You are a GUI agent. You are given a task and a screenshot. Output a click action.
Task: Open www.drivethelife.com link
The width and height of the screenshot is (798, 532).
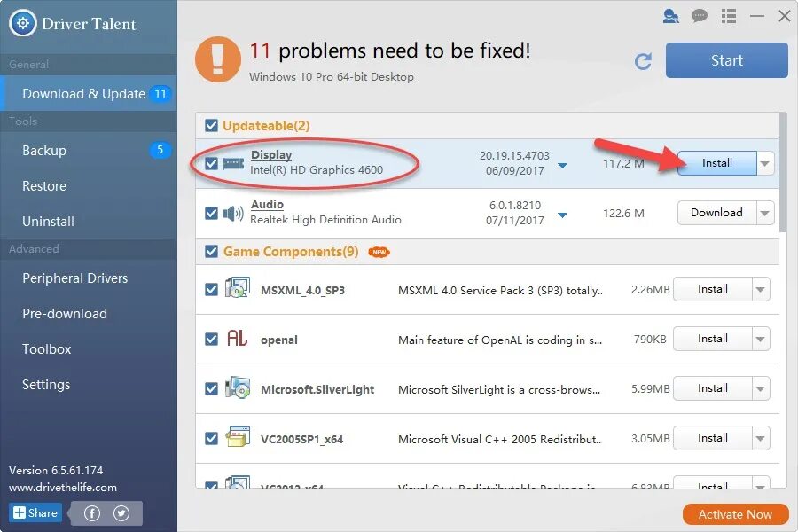(63, 487)
